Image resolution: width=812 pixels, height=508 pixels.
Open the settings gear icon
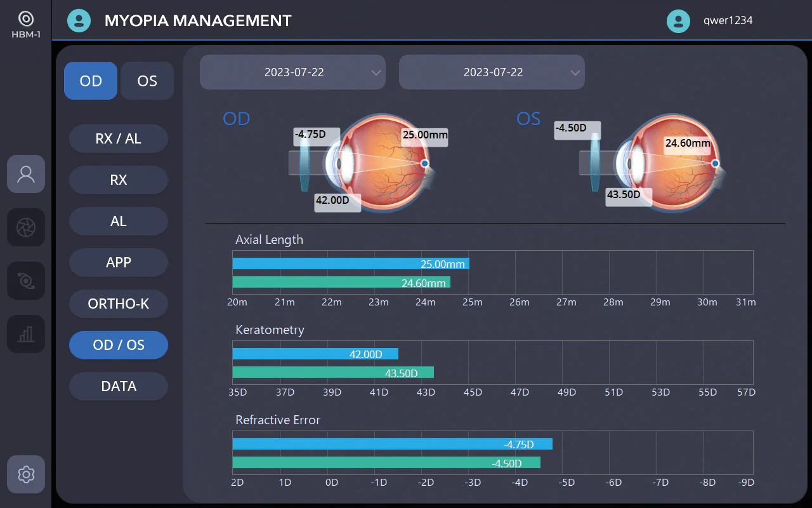click(x=26, y=474)
